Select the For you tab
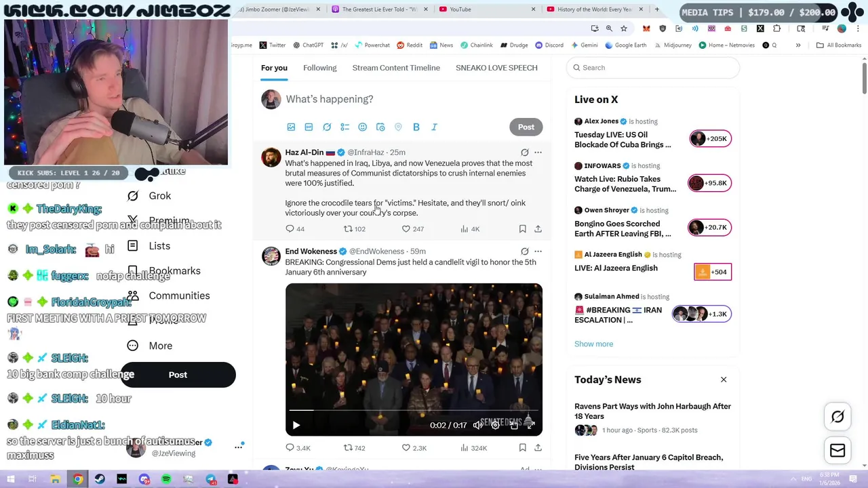 (x=274, y=68)
